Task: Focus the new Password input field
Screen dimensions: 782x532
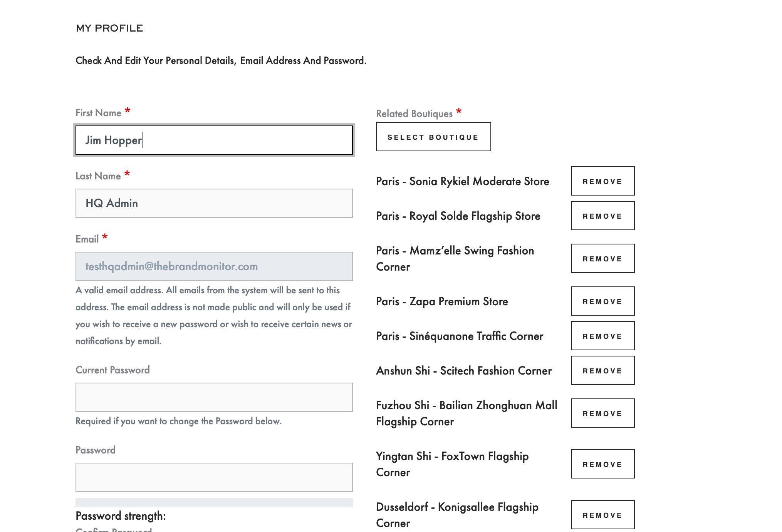Action: [x=214, y=477]
